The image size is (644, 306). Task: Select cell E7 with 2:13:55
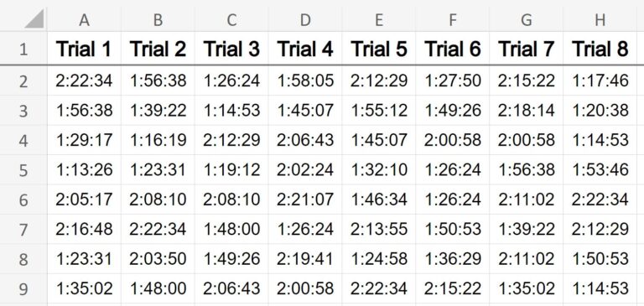(379, 229)
